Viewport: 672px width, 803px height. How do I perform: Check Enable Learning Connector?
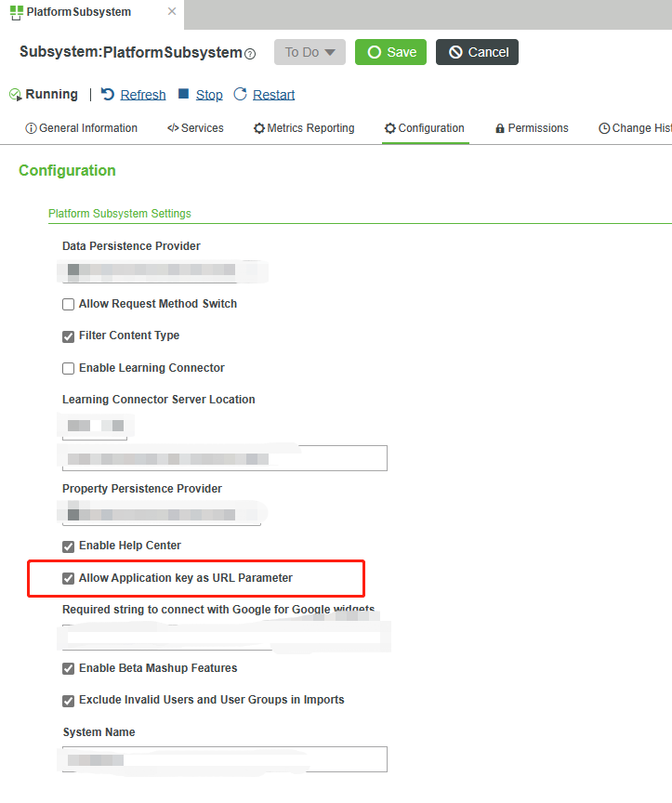click(68, 369)
